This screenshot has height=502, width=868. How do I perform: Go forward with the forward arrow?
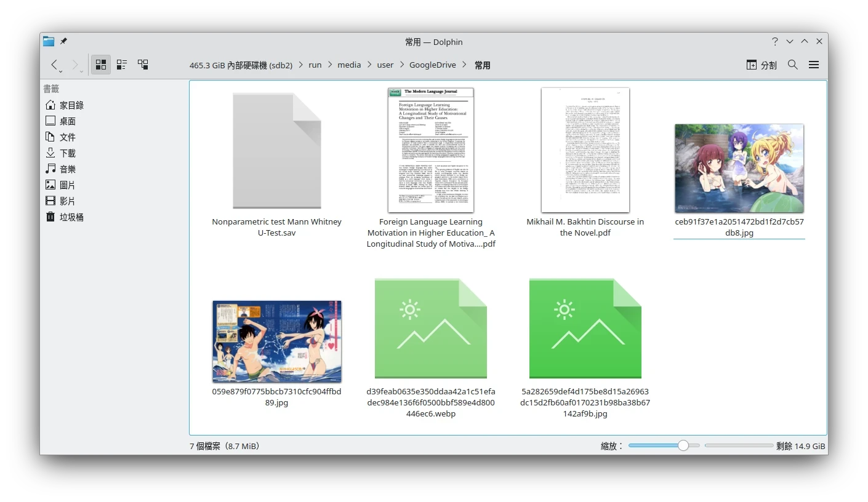pyautogui.click(x=75, y=65)
